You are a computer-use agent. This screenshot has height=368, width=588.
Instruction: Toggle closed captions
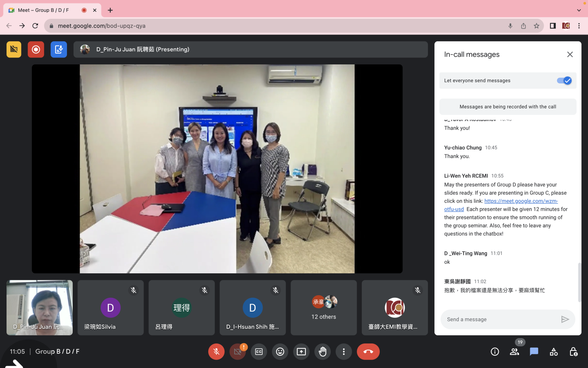pyautogui.click(x=259, y=352)
